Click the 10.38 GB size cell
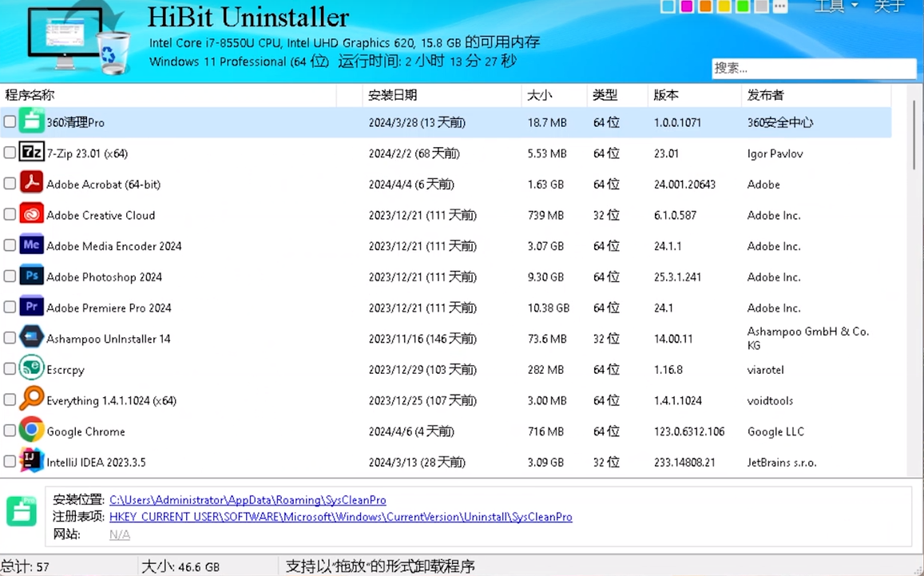 (548, 308)
